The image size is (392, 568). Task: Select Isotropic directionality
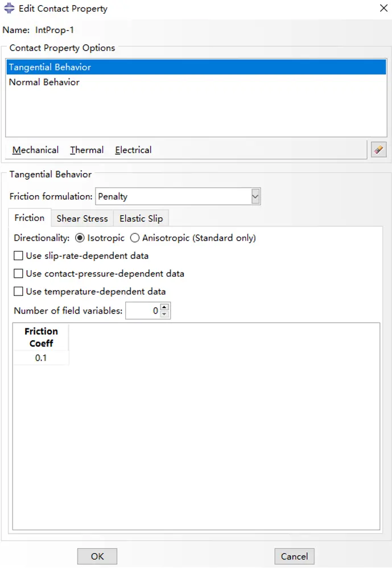tap(80, 238)
